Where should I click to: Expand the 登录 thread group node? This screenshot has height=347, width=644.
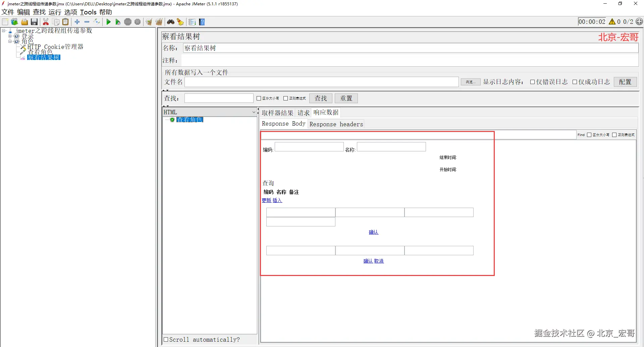[x=10, y=36]
